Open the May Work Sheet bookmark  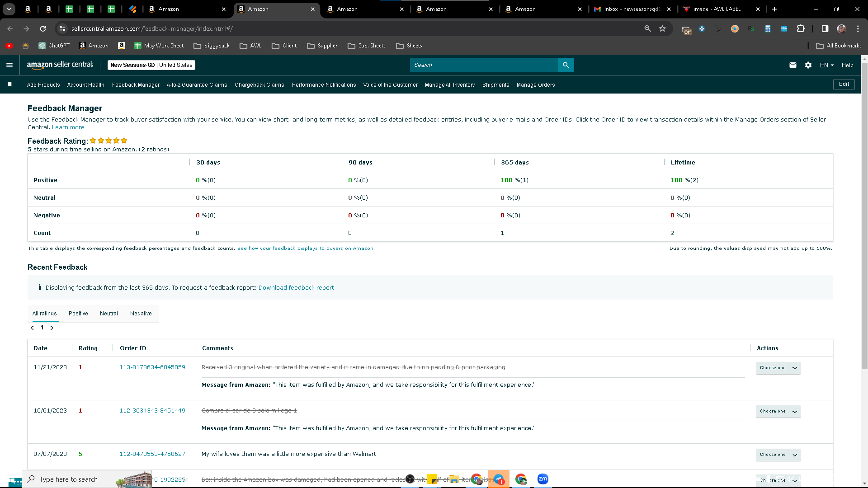coord(159,46)
